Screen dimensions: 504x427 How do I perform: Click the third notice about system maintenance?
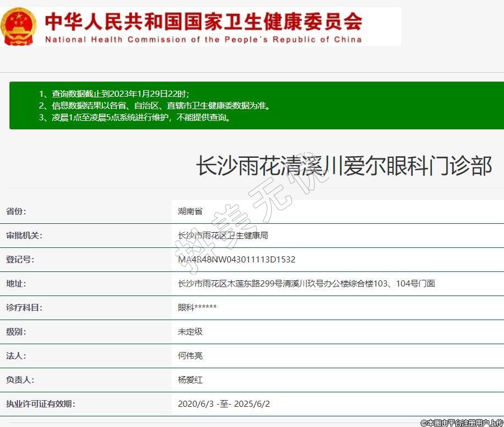(135, 118)
